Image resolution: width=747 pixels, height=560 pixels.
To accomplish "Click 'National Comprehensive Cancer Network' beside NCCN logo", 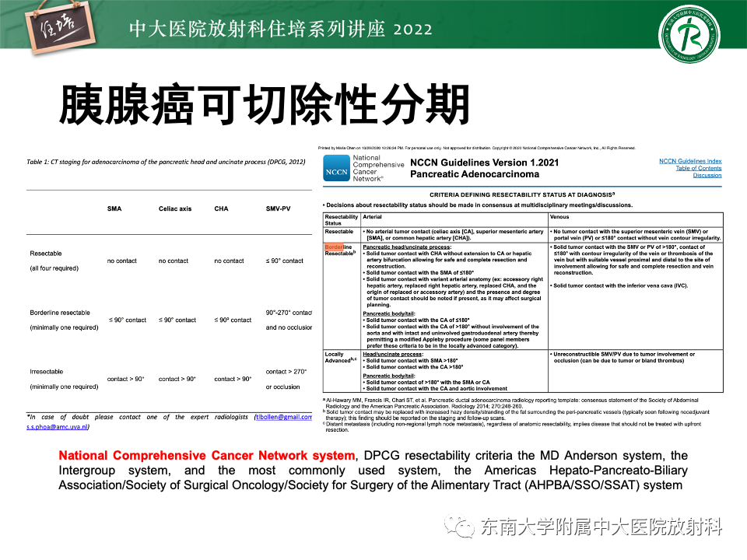I will 378,168.
